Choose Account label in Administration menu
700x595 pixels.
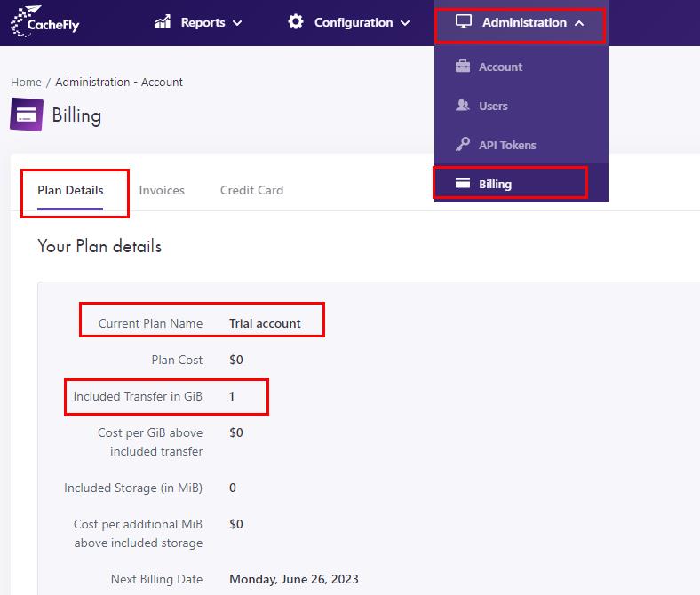point(500,67)
